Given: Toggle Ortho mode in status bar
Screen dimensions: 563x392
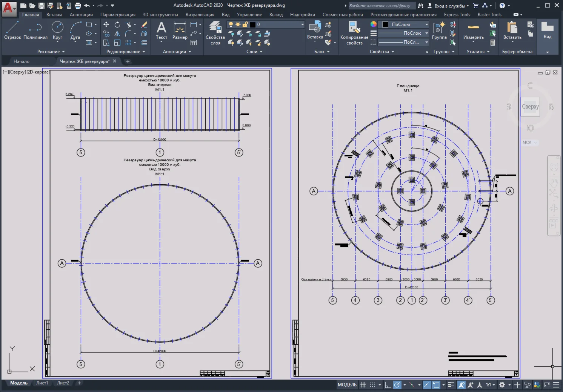Looking at the screenshot, I should click(x=388, y=385).
